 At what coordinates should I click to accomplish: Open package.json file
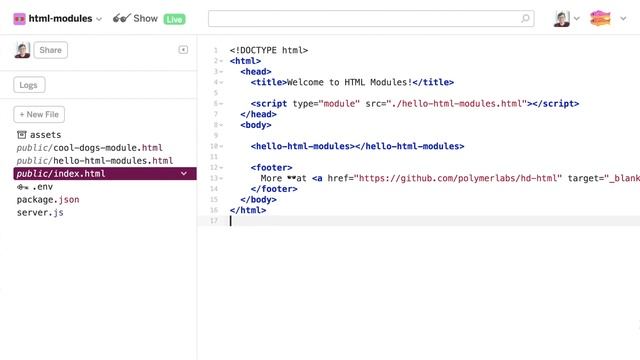coord(48,200)
